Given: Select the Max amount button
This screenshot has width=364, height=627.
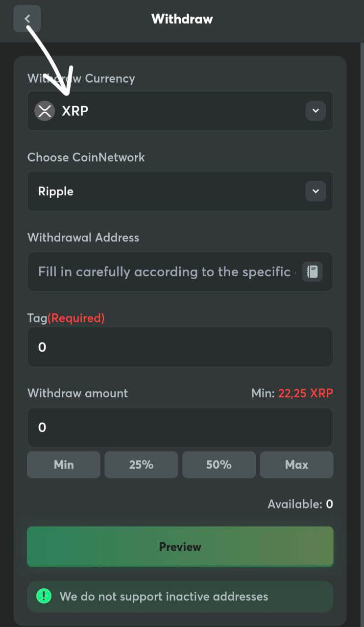Looking at the screenshot, I should [296, 464].
